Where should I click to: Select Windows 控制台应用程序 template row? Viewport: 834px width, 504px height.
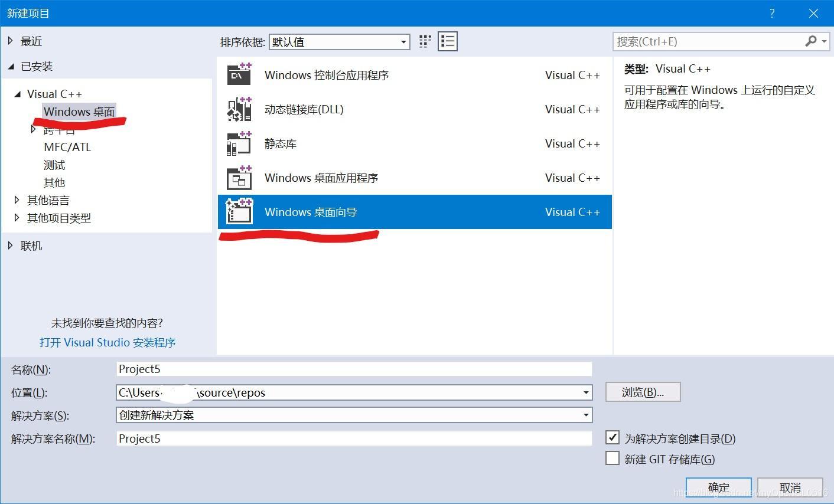(415, 75)
